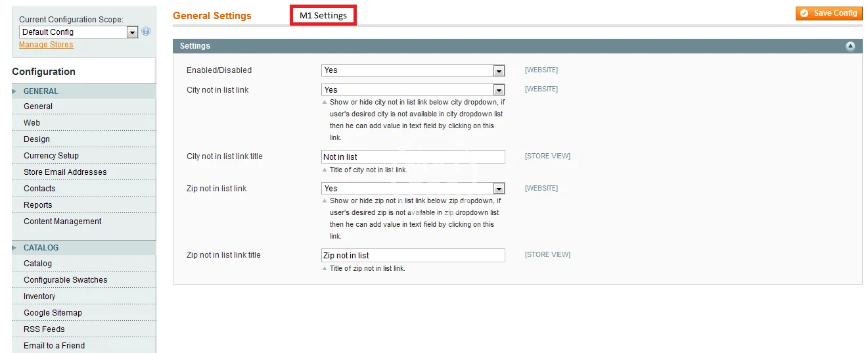Open Content Management settings
Screen dimensions: 868x353
pos(62,222)
